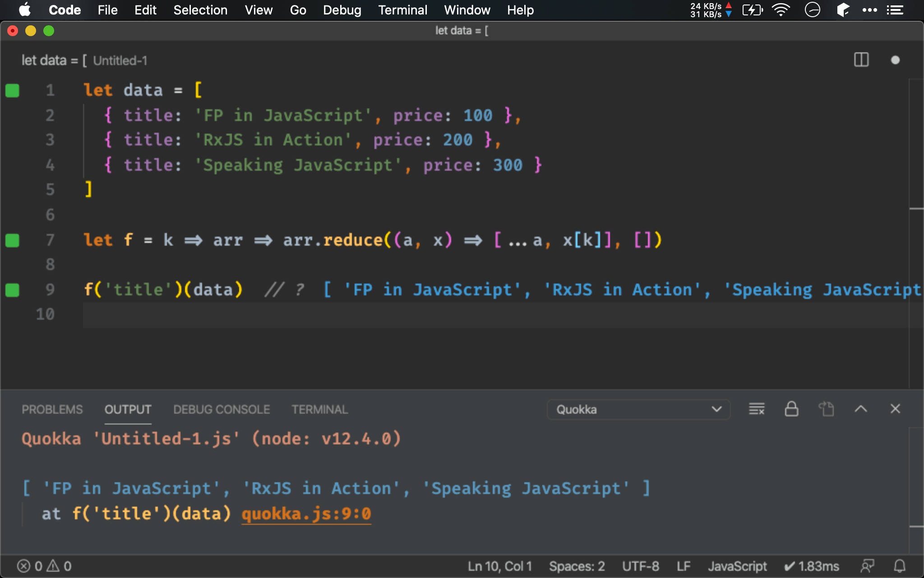Maximize the panel with the chevron-up icon
This screenshot has width=924, height=578.
pyautogui.click(x=861, y=409)
